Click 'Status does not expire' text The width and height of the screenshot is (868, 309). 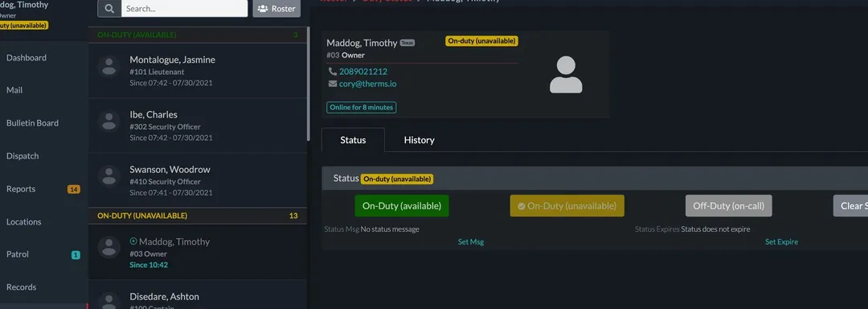716,229
